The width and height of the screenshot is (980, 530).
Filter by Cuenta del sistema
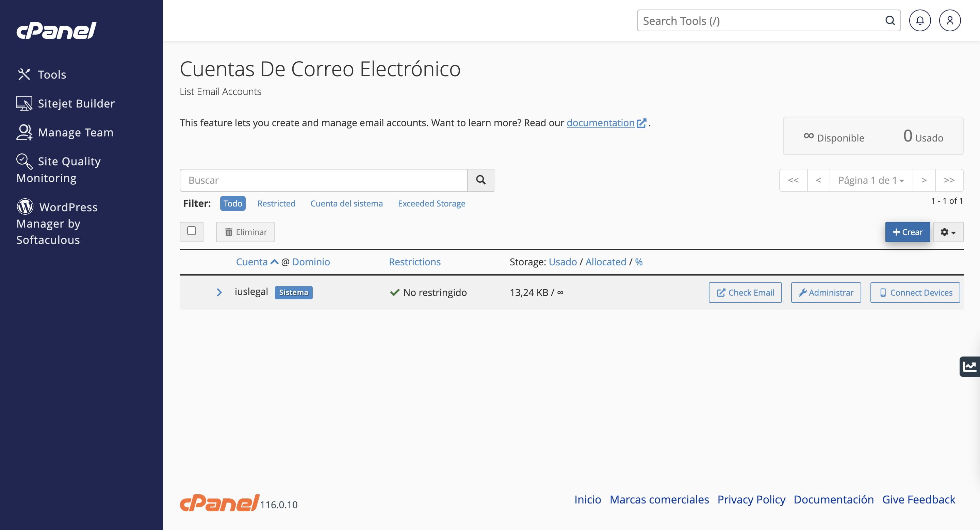pos(346,203)
